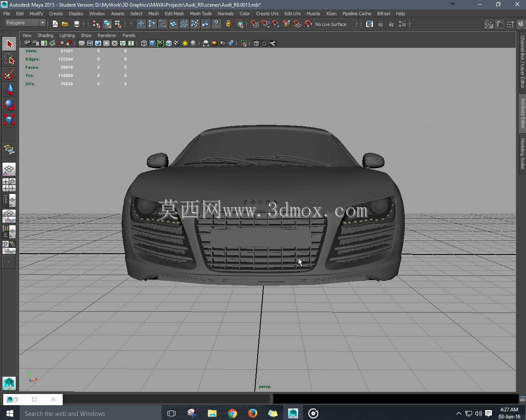Click the last-used tool icon in toolbox

(x=9, y=149)
